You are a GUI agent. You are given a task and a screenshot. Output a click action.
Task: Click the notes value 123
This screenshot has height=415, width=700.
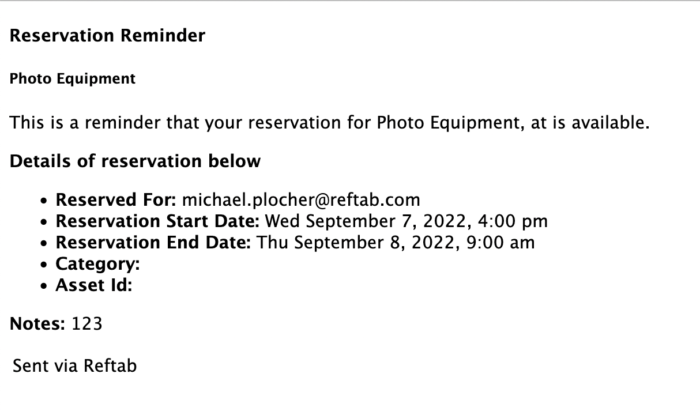click(87, 324)
